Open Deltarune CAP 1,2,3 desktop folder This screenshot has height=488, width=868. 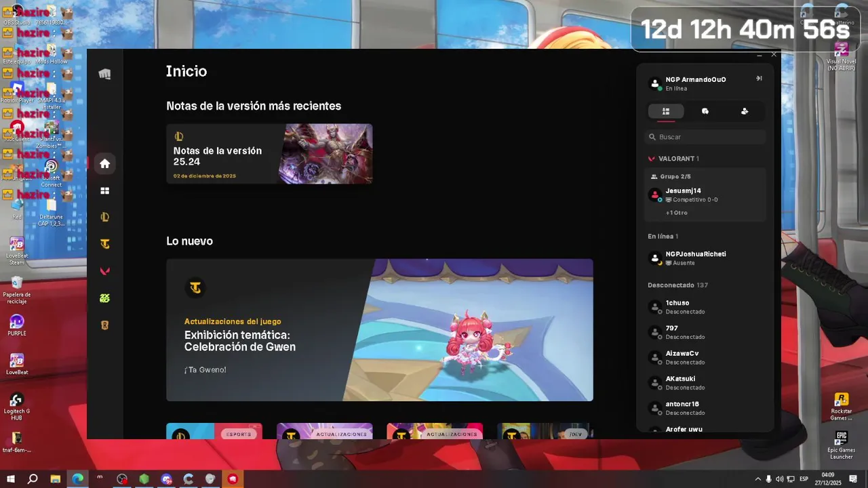point(52,213)
